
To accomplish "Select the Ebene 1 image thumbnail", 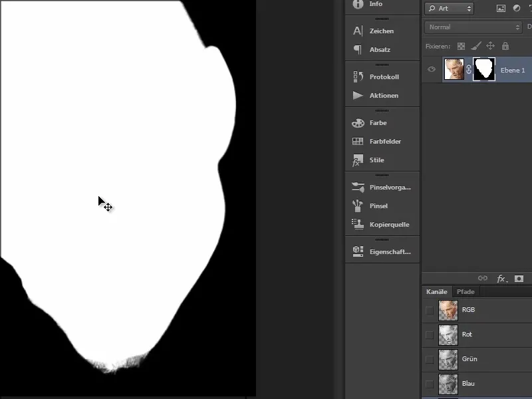I will click(454, 70).
